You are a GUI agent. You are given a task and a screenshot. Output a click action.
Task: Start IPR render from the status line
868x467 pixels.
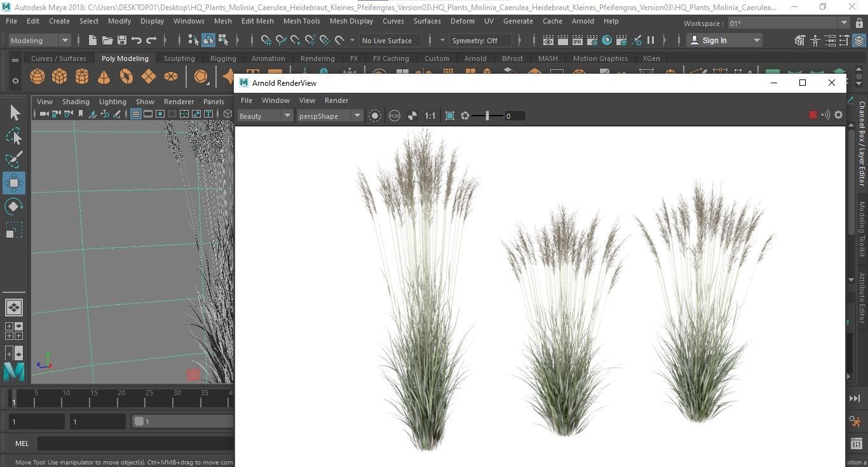(x=578, y=40)
